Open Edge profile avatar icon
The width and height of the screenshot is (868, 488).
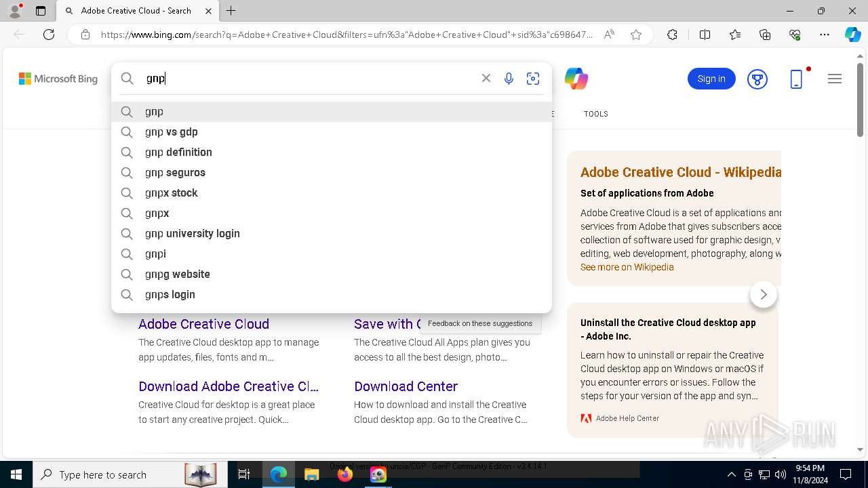15,11
